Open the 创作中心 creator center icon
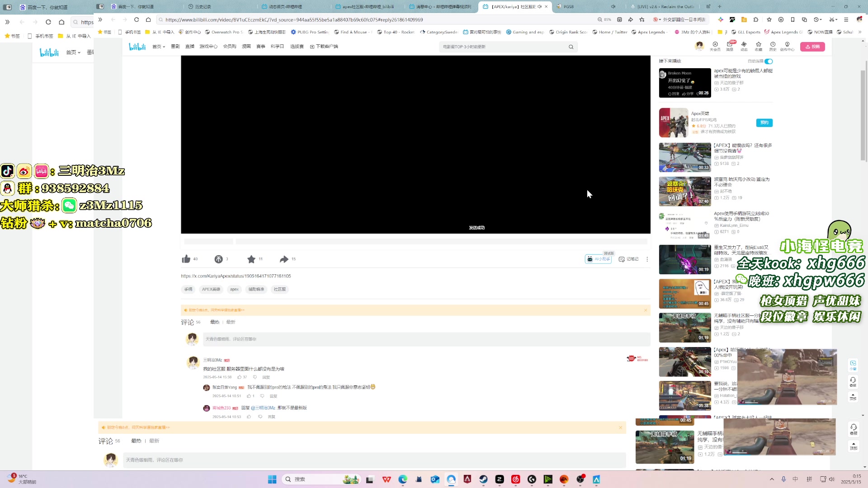Screen dimensions: 868x488 [x=787, y=46]
